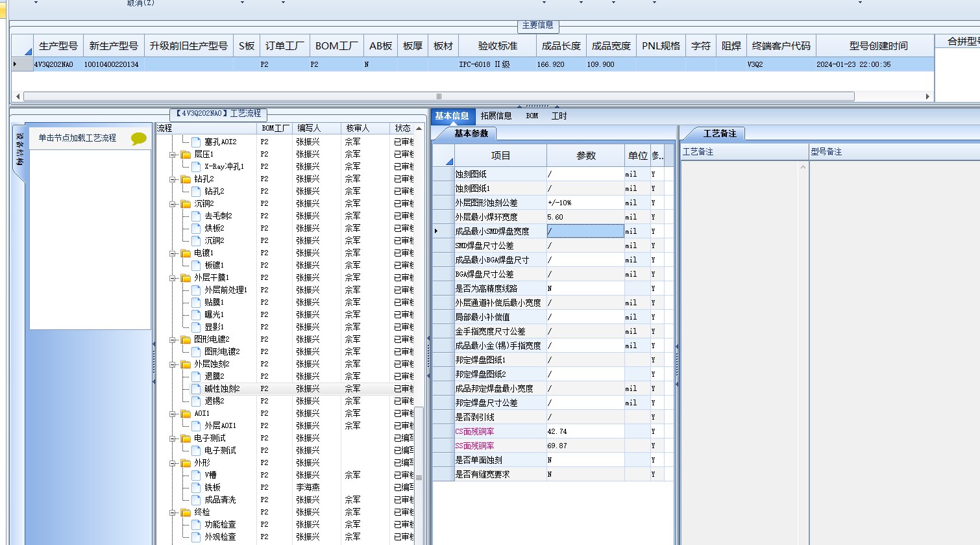This screenshot has width=980, height=545.
Task: Click the 去毛刺2 document icon
Action: [196, 216]
